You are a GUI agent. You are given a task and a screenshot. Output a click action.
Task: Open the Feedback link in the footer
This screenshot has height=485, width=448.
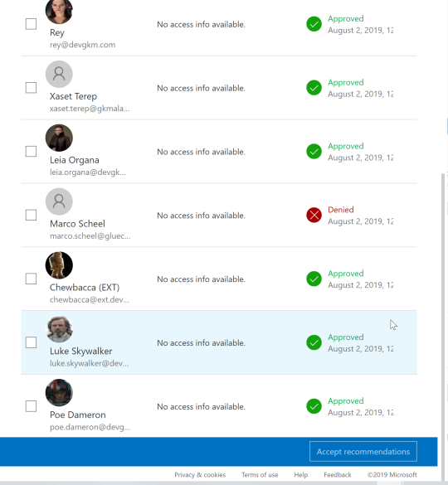click(338, 475)
